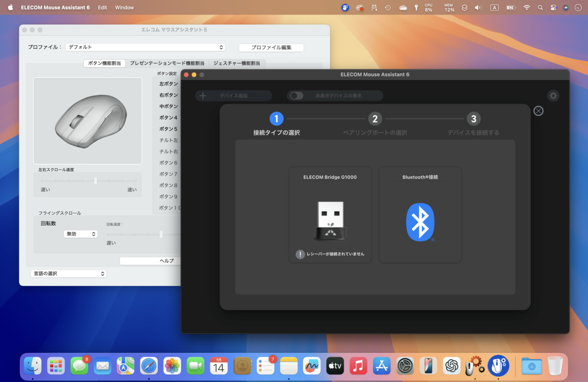
Task: Adjust the 回転速度 slider handle
Action: pyautogui.click(x=161, y=234)
